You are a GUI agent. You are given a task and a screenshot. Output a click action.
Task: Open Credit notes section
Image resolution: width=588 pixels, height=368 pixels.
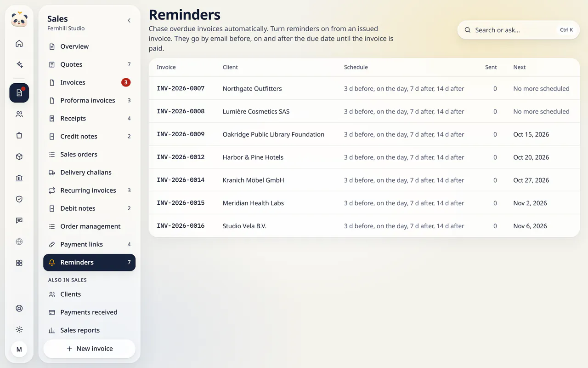pyautogui.click(x=90, y=136)
